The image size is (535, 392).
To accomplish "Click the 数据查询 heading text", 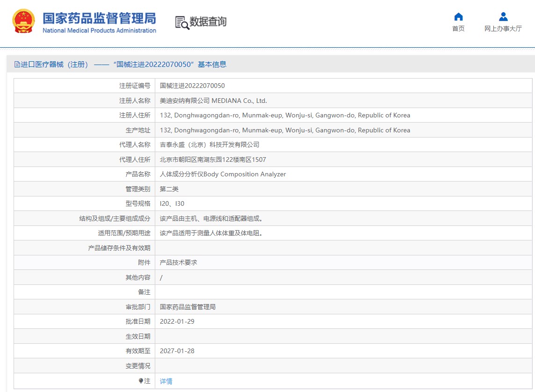I will coord(208,22).
